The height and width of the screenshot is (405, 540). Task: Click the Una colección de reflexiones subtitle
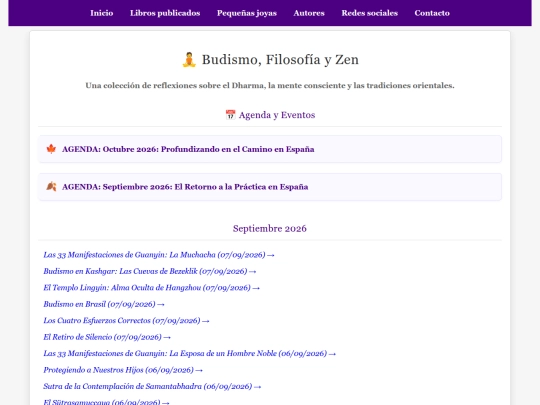click(x=270, y=85)
